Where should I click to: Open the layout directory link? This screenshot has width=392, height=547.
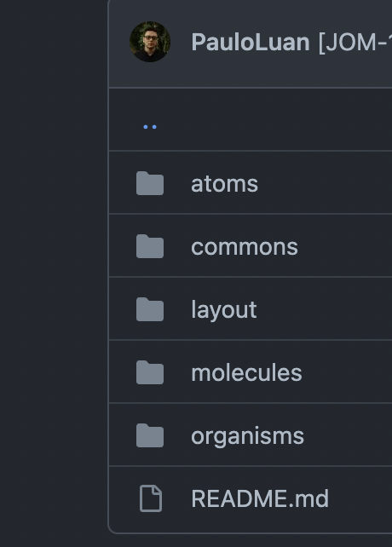224,310
